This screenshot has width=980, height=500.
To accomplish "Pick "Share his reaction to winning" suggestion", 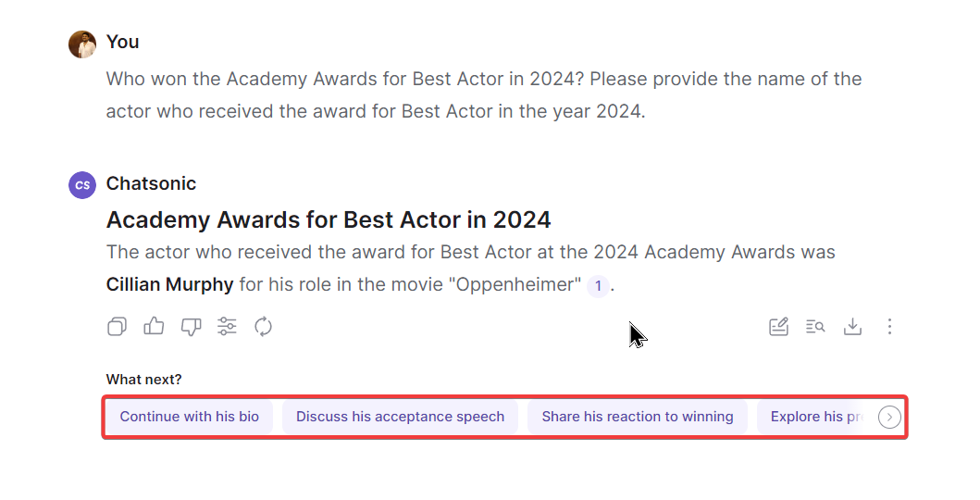I will 638,417.
